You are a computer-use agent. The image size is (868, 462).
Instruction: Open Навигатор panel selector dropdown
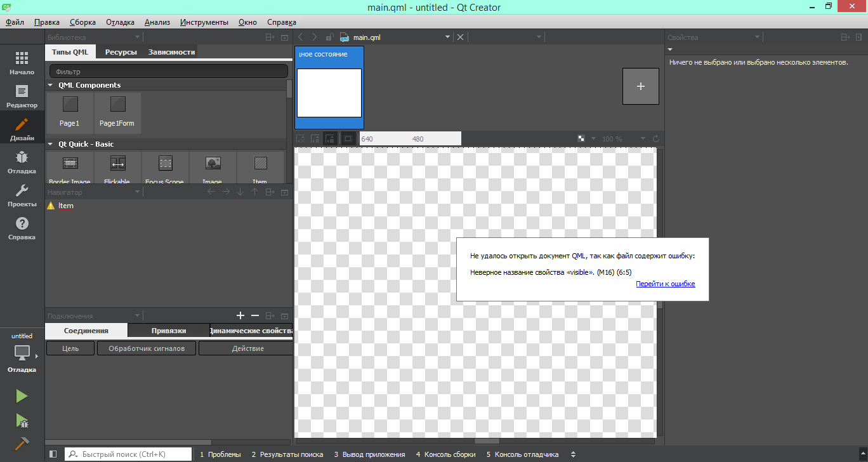(138, 192)
